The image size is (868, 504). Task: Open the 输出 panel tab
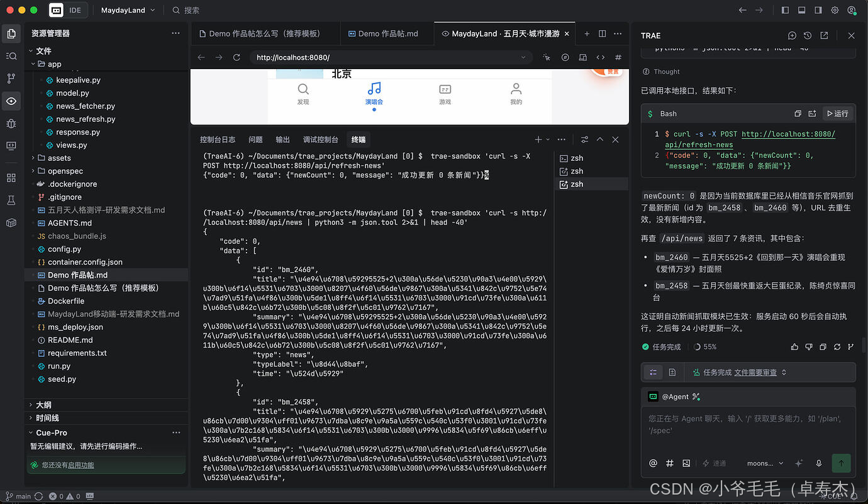283,140
